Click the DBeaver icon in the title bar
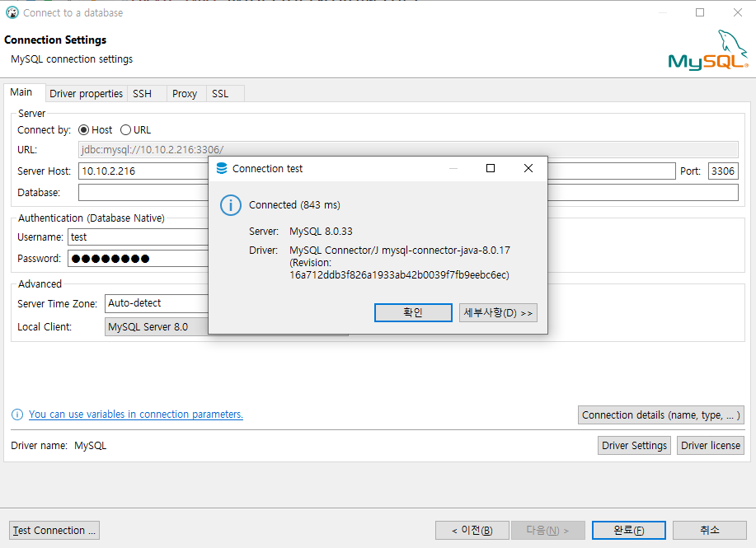The width and height of the screenshot is (756, 548). coord(12,12)
